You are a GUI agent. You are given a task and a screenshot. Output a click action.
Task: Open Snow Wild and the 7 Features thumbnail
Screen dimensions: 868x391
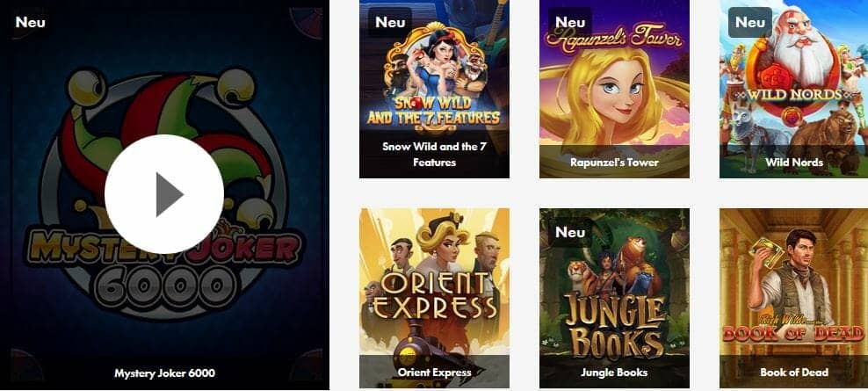pos(434,89)
